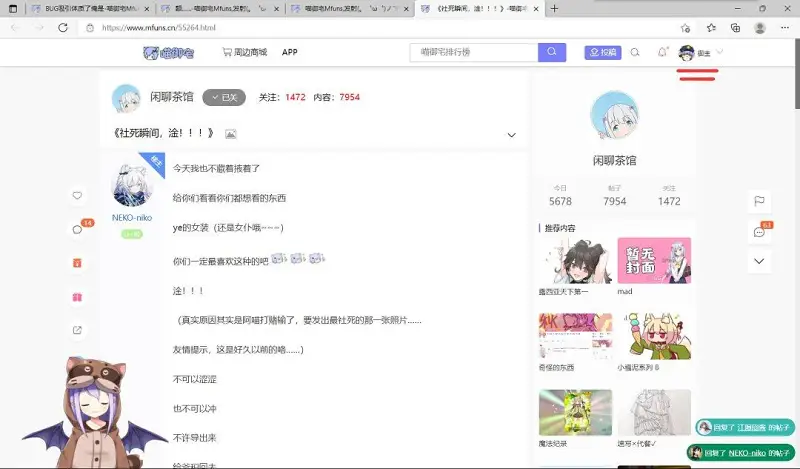Expand the post title chevron
The width and height of the screenshot is (800, 469).
pyautogui.click(x=511, y=135)
